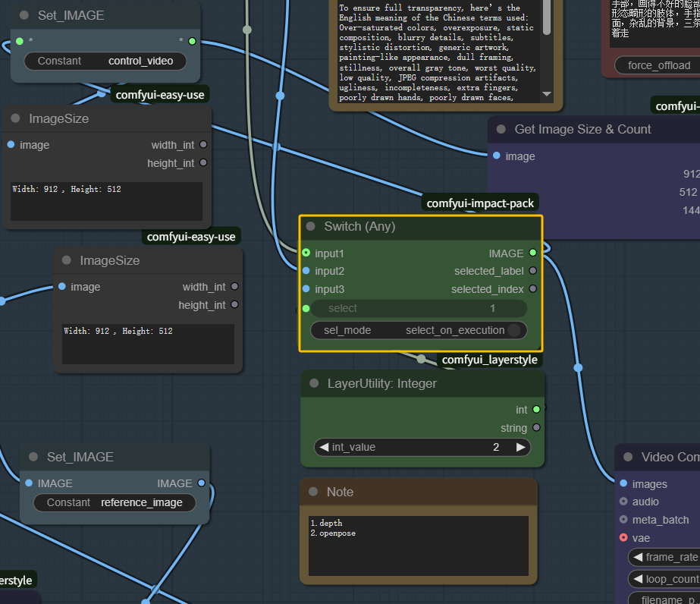Increase int_value with the right arrow
700x604 pixels.
(x=520, y=447)
